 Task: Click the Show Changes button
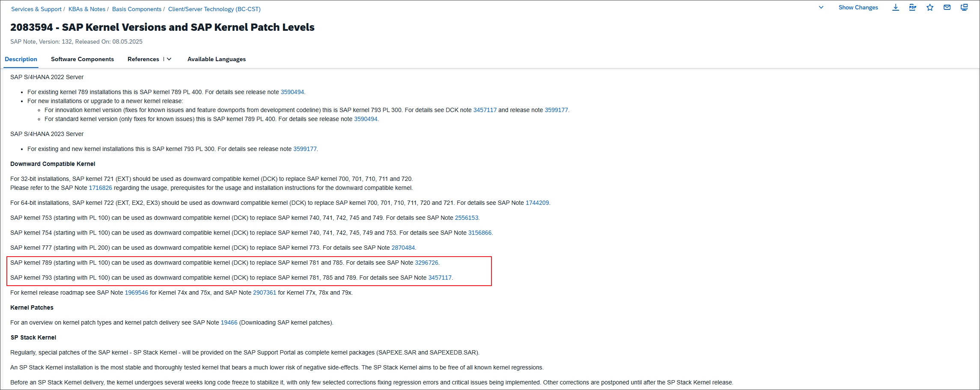[858, 7]
